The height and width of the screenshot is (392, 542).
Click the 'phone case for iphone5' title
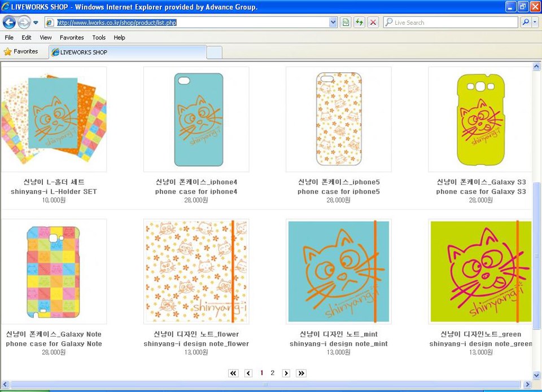(x=339, y=192)
